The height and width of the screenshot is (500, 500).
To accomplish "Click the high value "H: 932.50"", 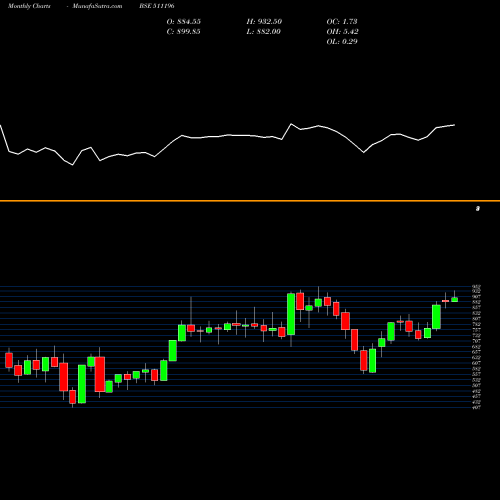I will (x=264, y=22).
